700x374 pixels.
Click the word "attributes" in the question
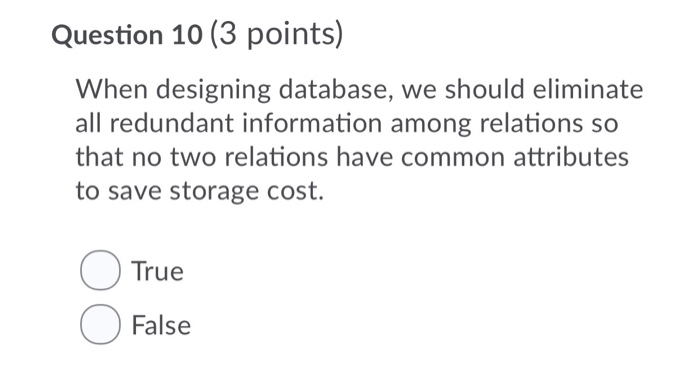point(571,157)
